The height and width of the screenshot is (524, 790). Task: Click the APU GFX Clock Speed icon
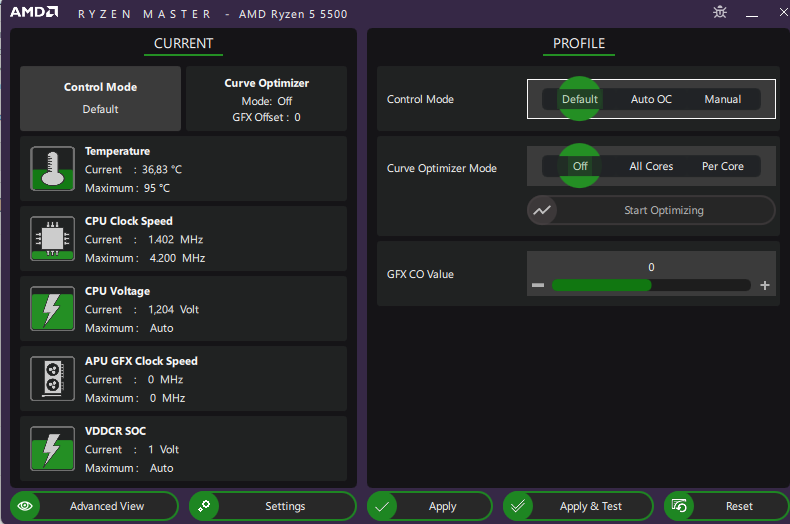[52, 379]
